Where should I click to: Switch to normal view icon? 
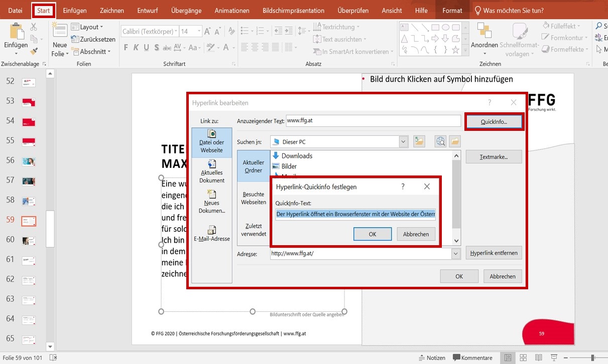pyautogui.click(x=509, y=357)
